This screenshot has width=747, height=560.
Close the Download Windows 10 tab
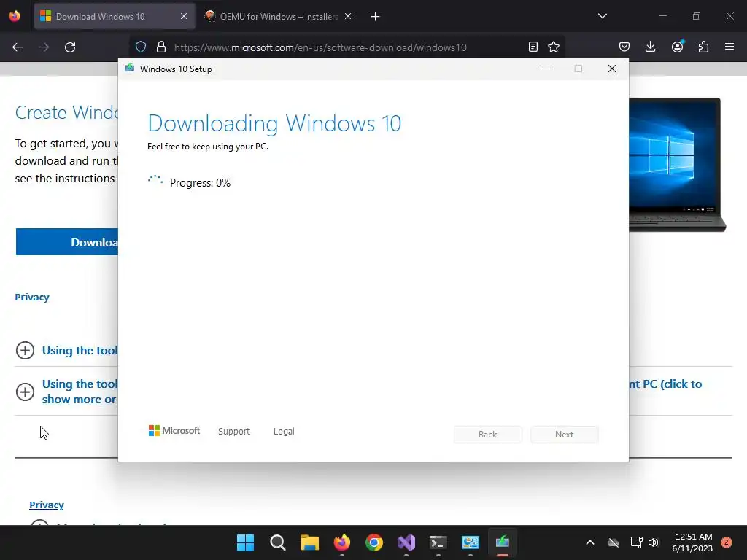point(184,16)
